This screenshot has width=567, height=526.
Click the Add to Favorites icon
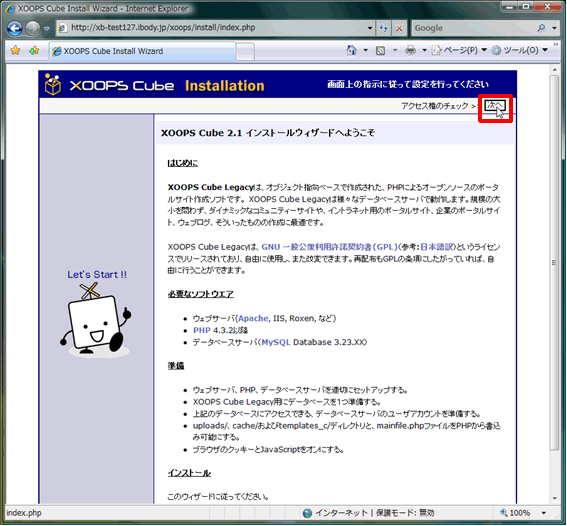[x=34, y=51]
